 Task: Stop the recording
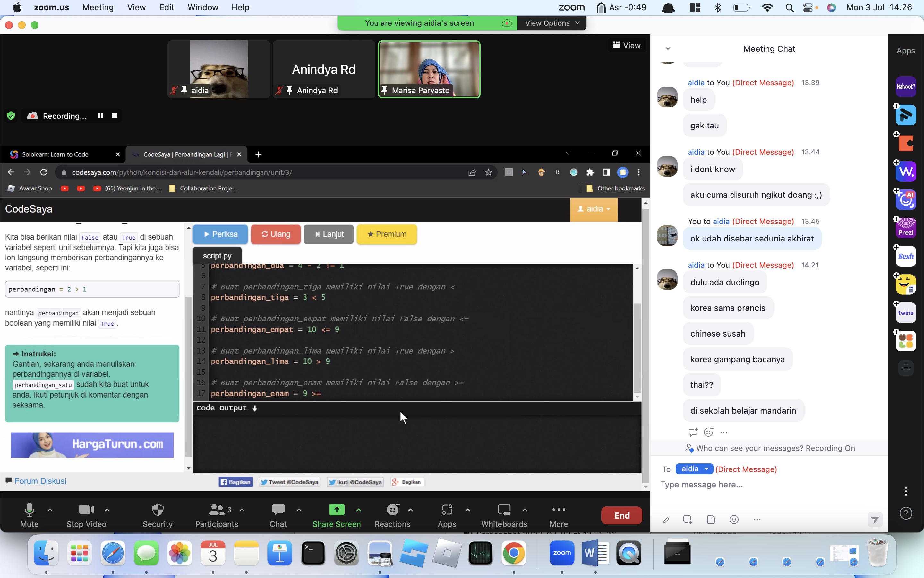click(x=114, y=116)
